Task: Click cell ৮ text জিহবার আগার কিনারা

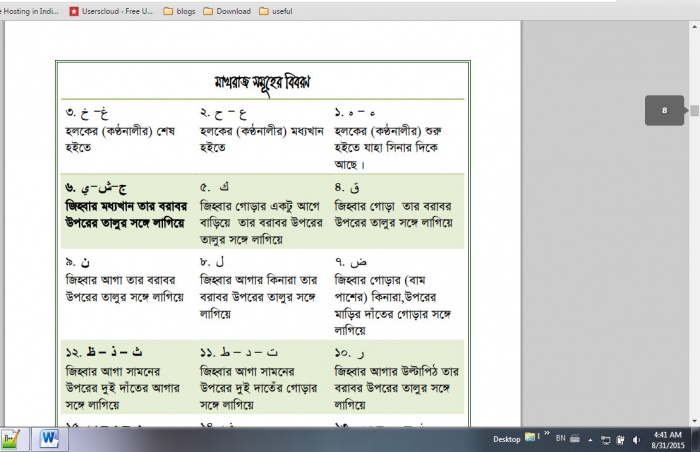Action: pyautogui.click(x=258, y=297)
